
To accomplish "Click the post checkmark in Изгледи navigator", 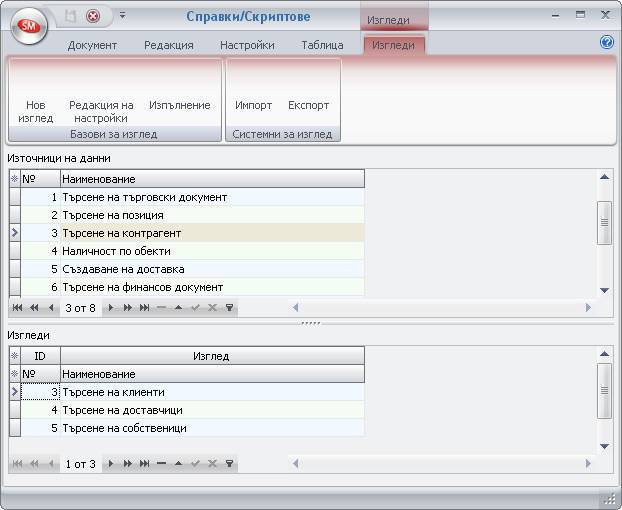I will point(196,463).
